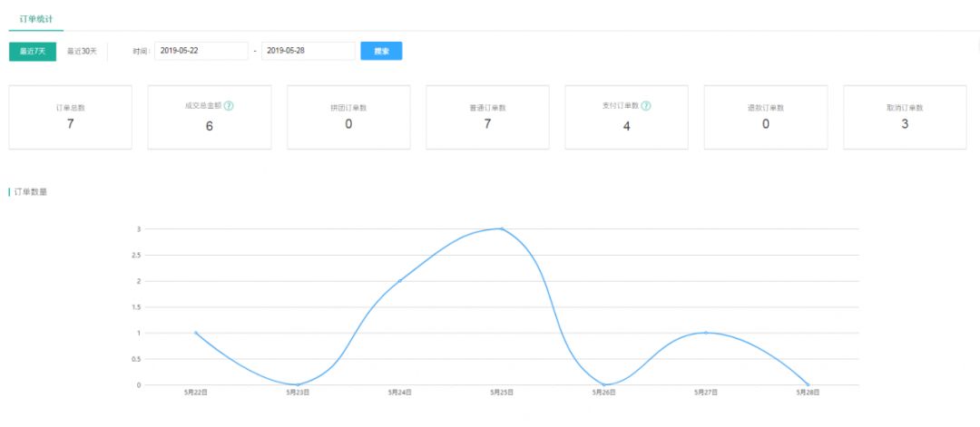This screenshot has height=427, width=980.
Task: Click the 拼团订单数 stat card
Action: click(x=348, y=117)
